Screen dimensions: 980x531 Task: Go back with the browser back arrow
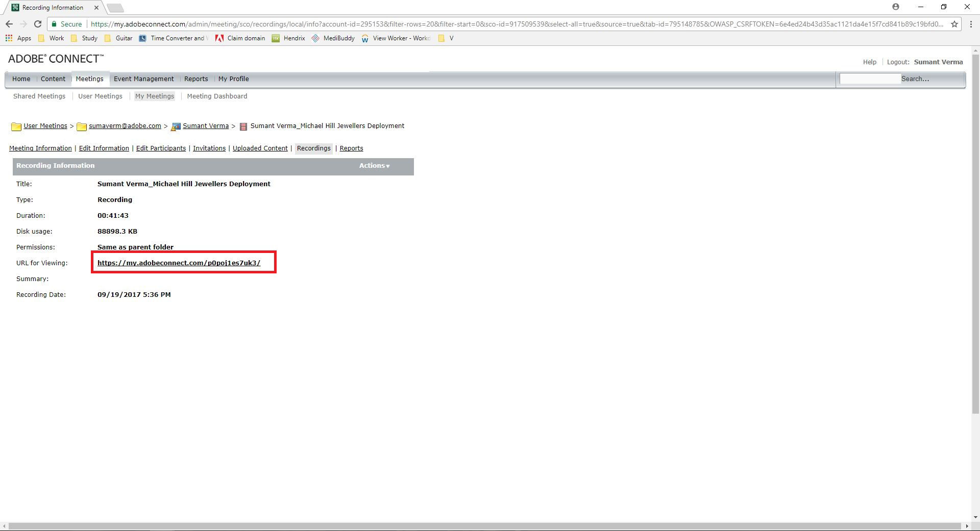(9, 24)
